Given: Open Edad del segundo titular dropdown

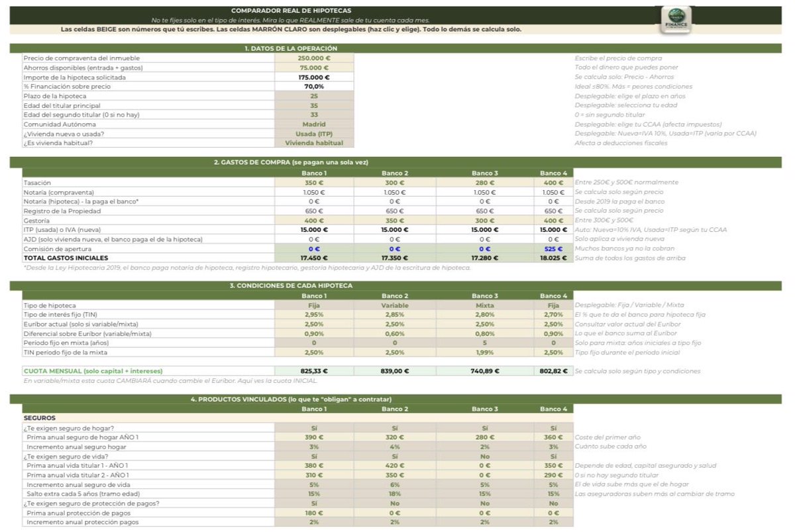Looking at the screenshot, I should (x=314, y=115).
